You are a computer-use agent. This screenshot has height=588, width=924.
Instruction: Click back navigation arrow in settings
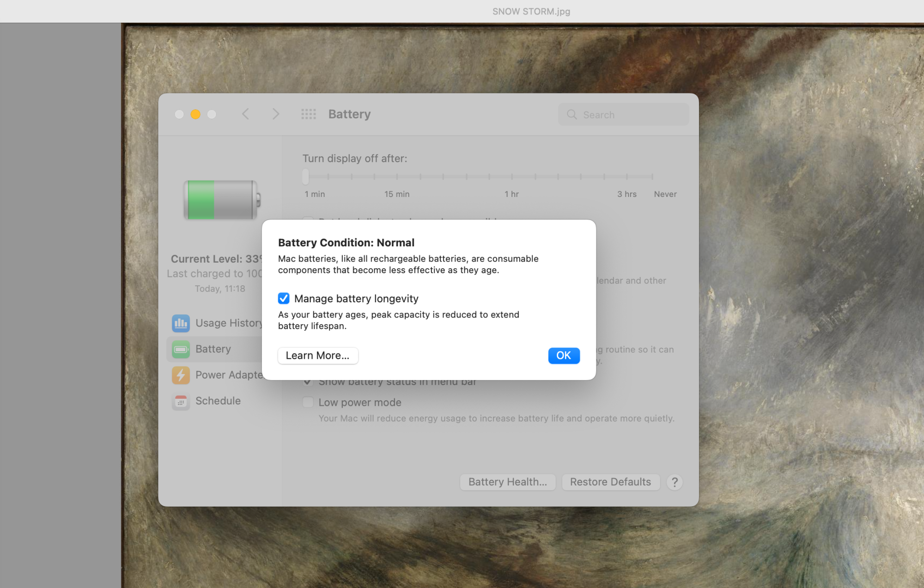245,113
